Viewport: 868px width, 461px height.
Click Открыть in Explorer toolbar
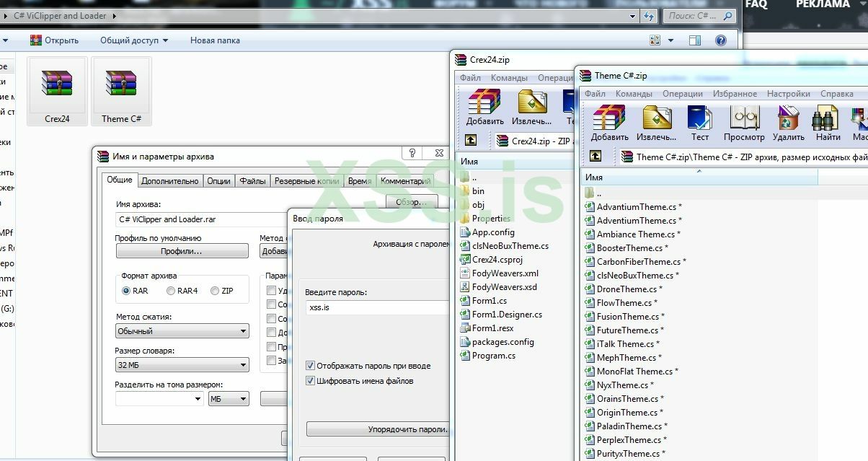point(55,40)
